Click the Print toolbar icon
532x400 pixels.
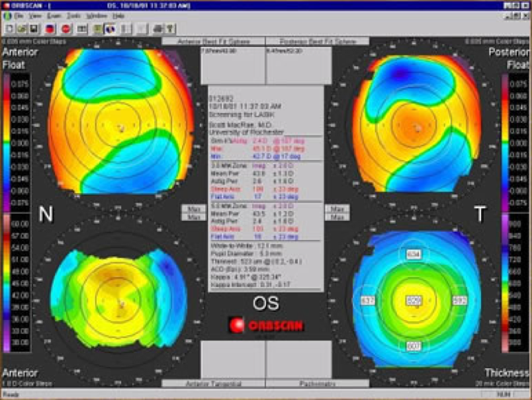click(x=157, y=29)
